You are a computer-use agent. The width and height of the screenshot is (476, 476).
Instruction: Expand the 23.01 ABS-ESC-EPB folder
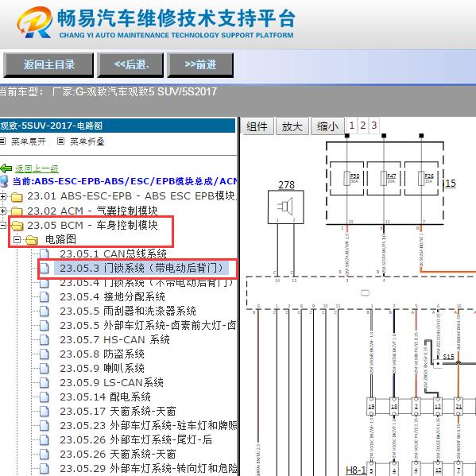coord(3,196)
